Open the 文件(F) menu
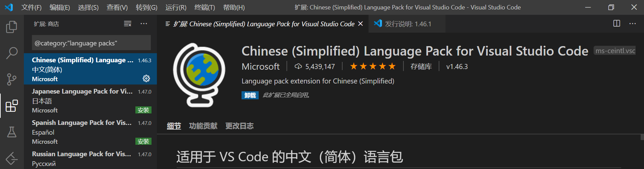 tap(32, 7)
